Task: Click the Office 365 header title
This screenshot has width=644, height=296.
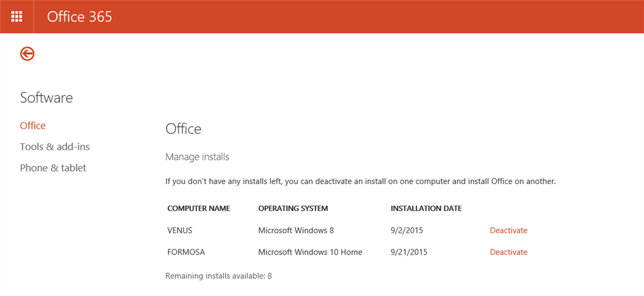Action: pos(79,17)
